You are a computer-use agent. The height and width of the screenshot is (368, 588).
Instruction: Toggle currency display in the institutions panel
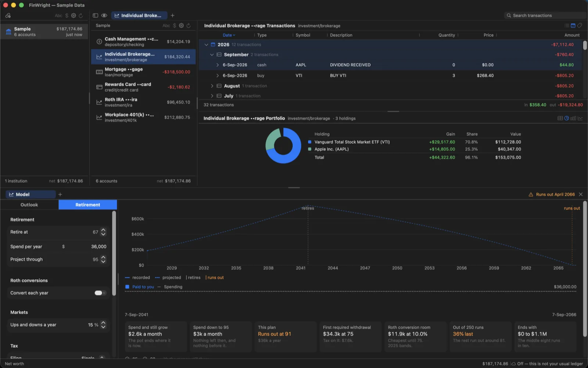67,15
